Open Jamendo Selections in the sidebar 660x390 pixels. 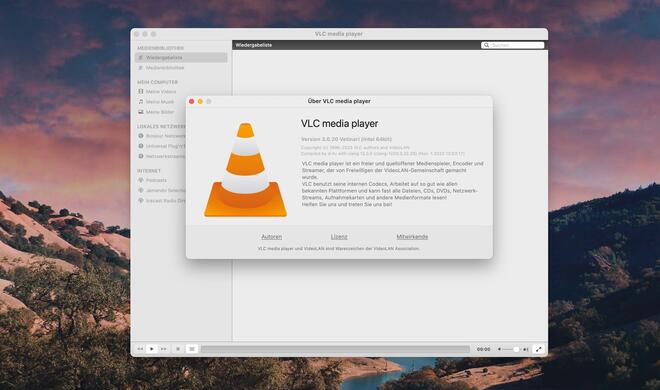click(165, 191)
